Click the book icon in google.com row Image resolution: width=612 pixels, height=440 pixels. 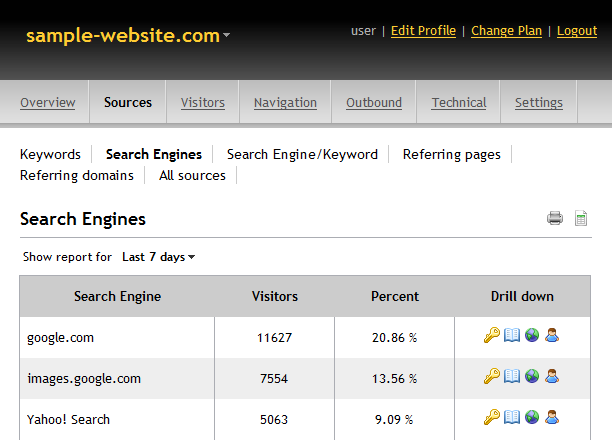(512, 336)
